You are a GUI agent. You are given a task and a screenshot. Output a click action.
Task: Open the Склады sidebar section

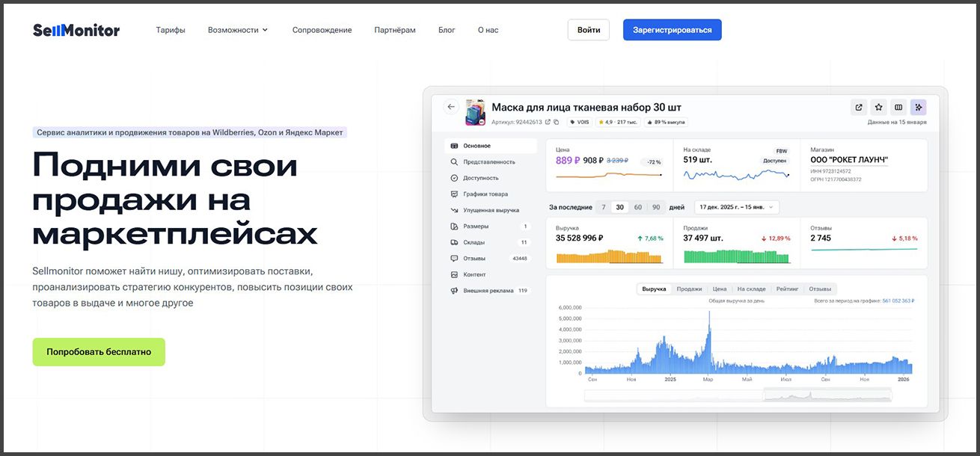coord(491,242)
